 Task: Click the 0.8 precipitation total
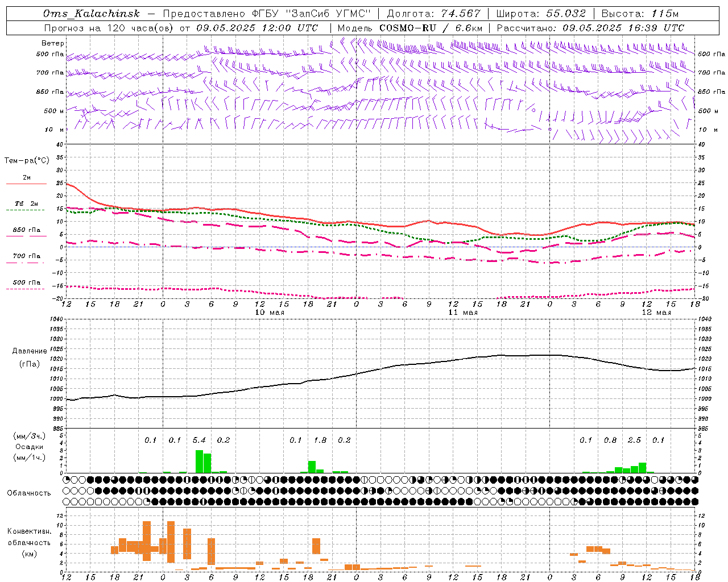610,440
